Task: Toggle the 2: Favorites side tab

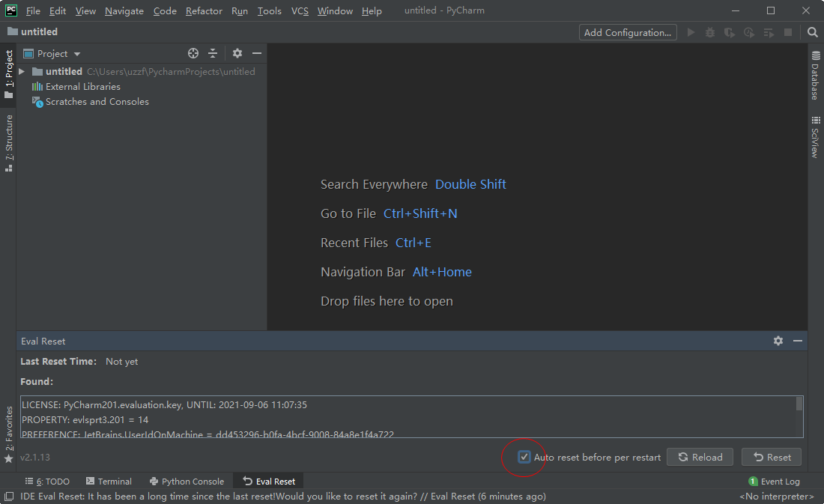Action: 8,434
